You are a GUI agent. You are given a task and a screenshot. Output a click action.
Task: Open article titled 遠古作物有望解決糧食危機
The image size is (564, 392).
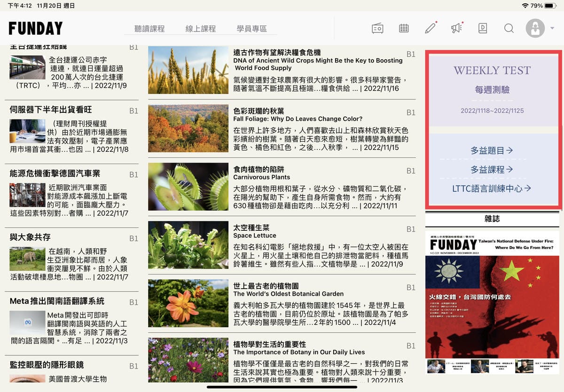277,52
